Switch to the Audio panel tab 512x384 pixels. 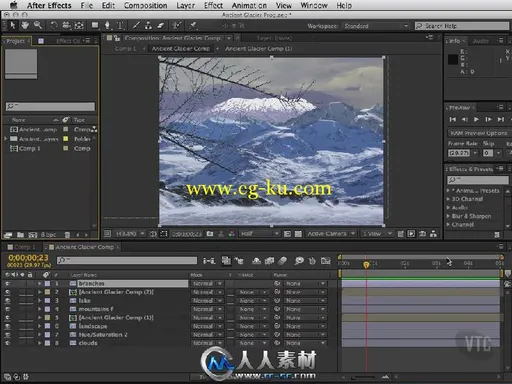pos(480,41)
